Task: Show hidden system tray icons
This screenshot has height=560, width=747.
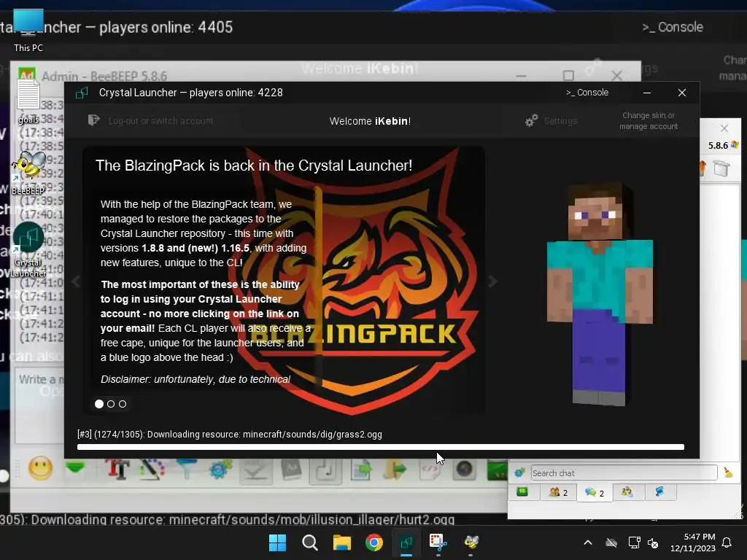Action: (588, 542)
